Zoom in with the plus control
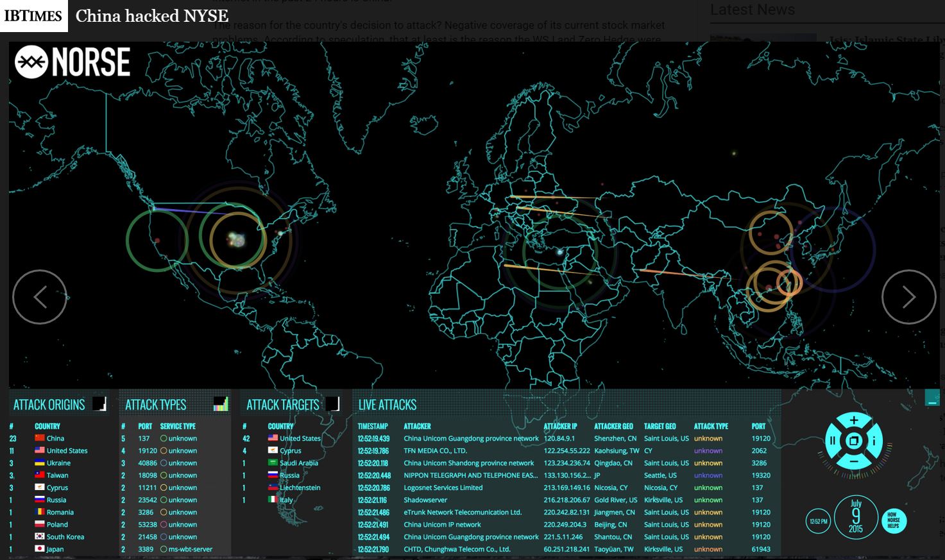 point(853,421)
